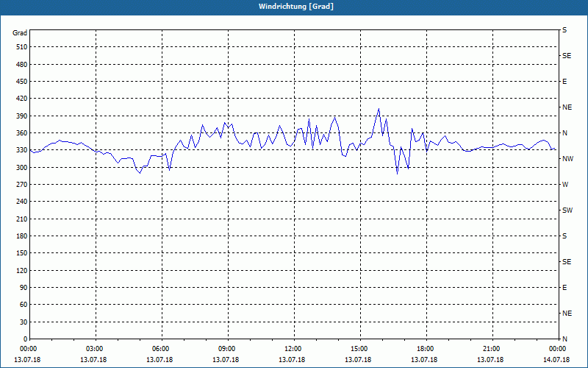Click the 21:00 time label
The image size is (588, 368).
(x=491, y=349)
